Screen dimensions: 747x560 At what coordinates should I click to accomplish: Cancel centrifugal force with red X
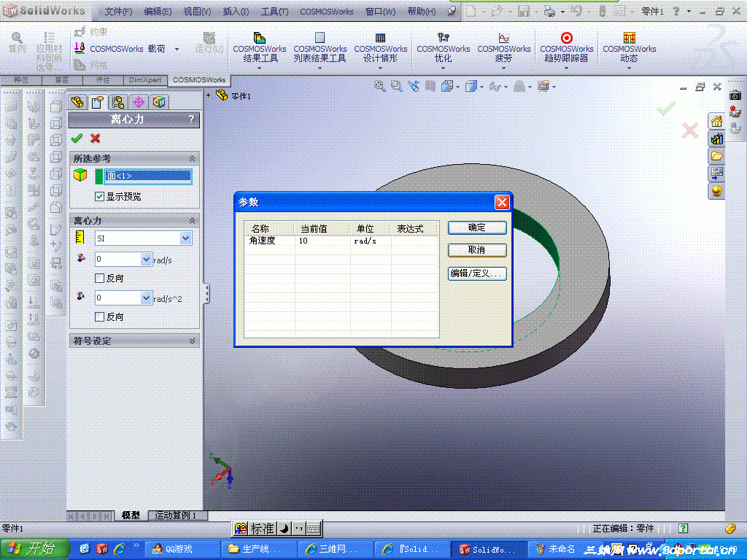[x=96, y=138]
